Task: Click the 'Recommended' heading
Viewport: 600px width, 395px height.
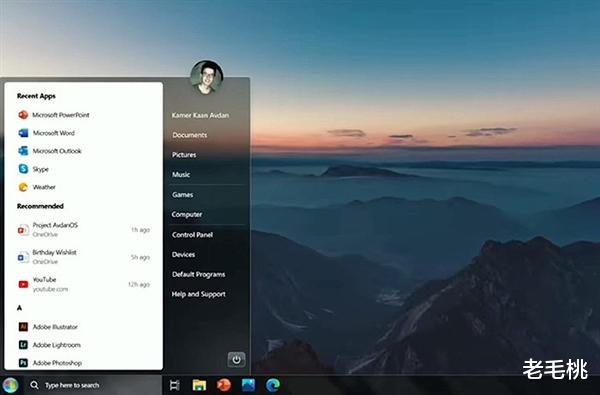Action: click(40, 206)
